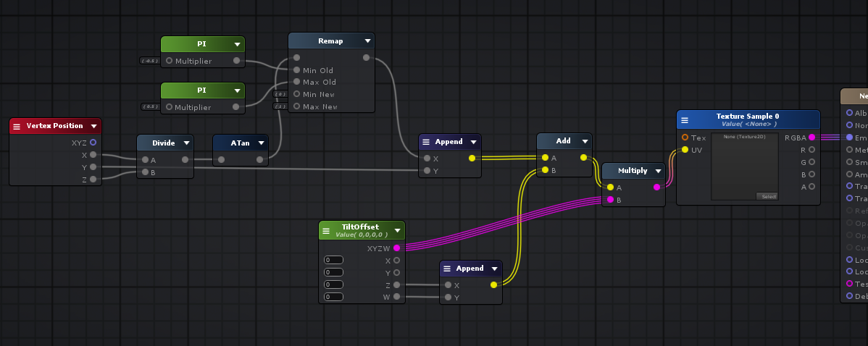The image size is (868, 346).
Task: Click the Min Old input port on Remap
Action: [296, 70]
